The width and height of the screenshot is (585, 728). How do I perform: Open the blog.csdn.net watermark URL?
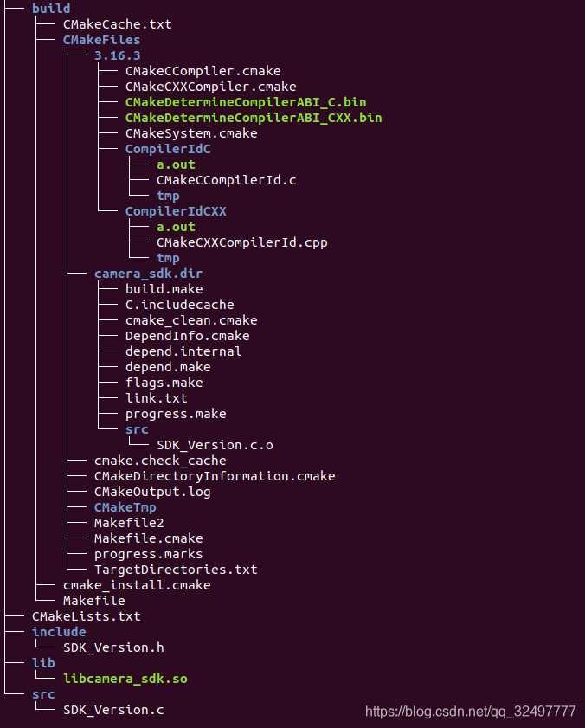point(470,712)
